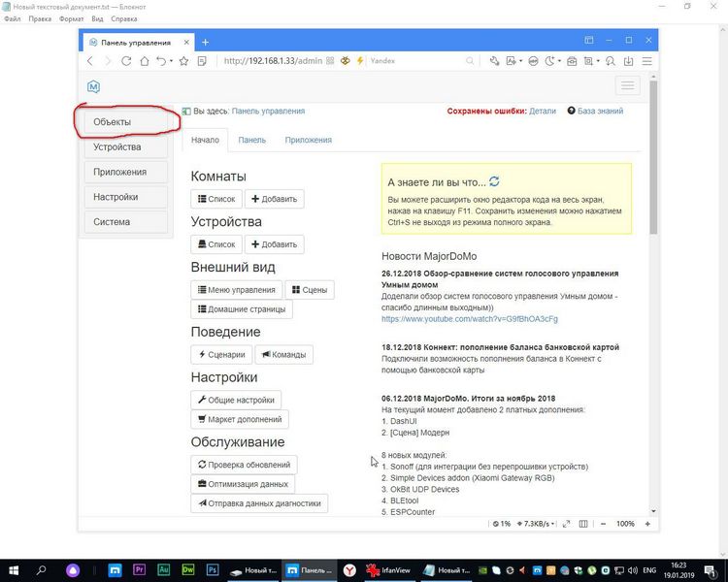This screenshot has width=728, height=582.
Task: Open Справка menu in Notepad
Action: 124,19
